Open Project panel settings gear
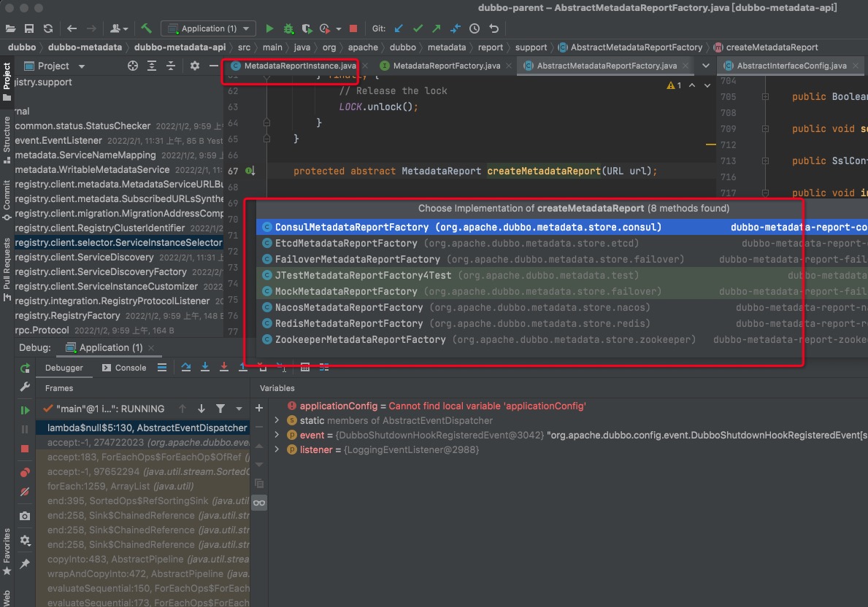This screenshot has height=607, width=868. (x=194, y=66)
